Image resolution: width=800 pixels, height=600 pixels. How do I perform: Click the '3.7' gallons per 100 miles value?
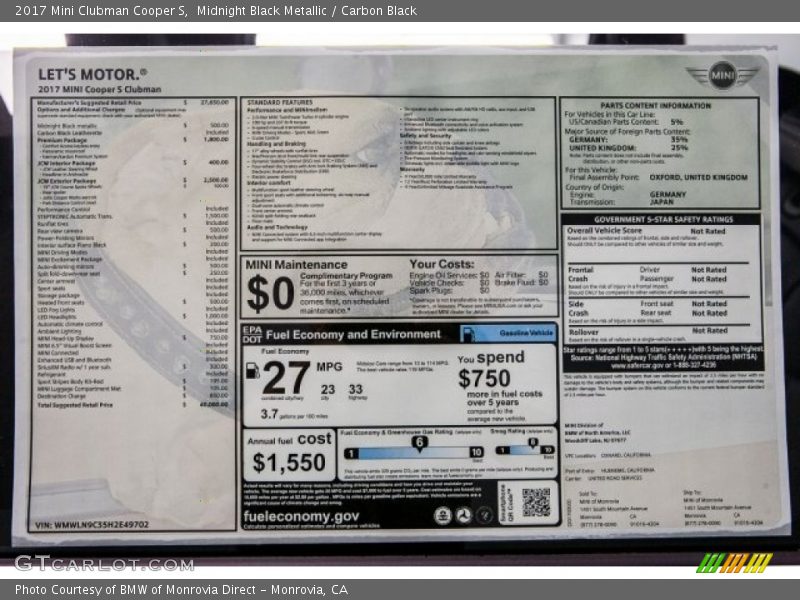click(x=269, y=414)
